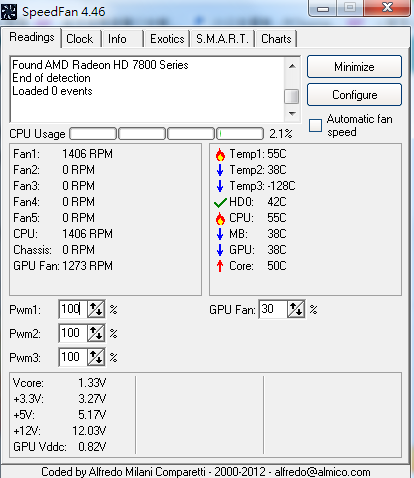Click the fourth CPU usage bar

(240, 134)
